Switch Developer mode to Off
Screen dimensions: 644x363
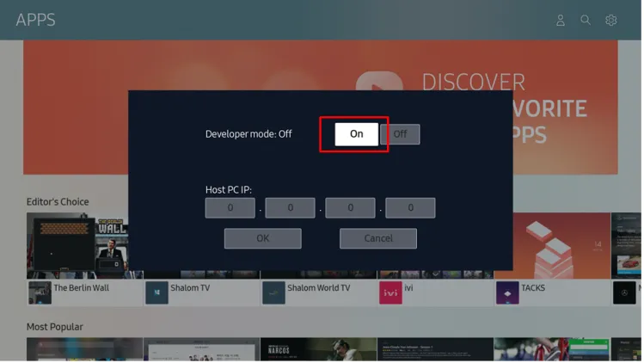[x=401, y=134]
